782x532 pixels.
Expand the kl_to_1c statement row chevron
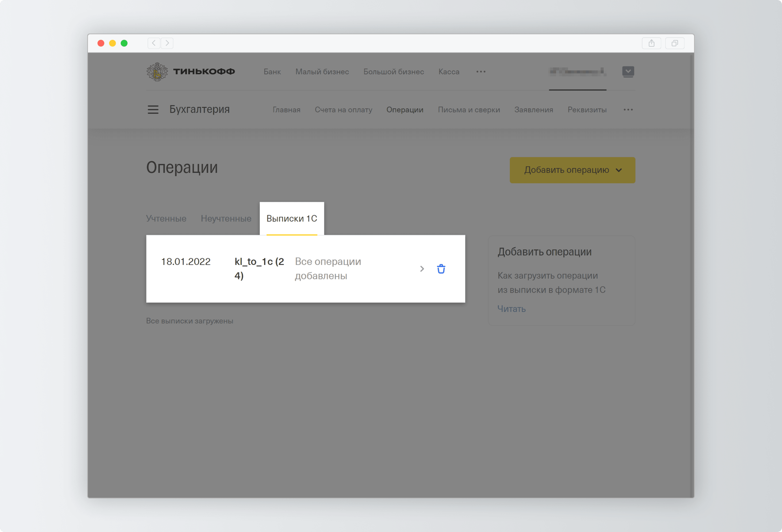[422, 269]
